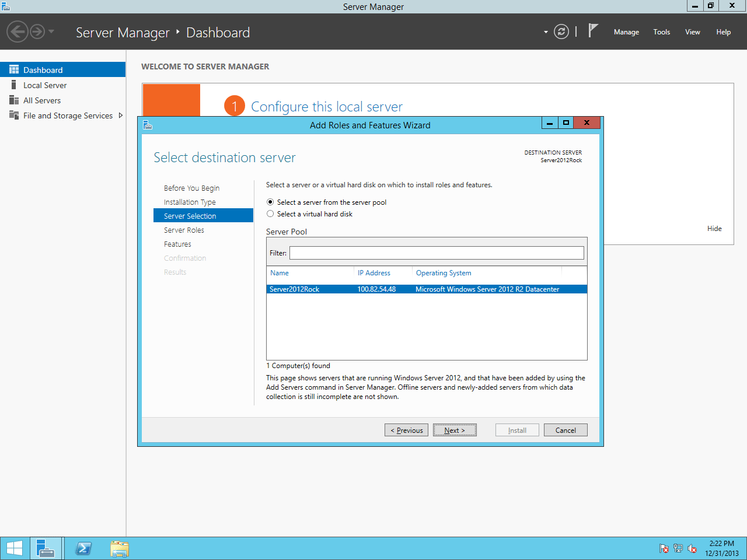The image size is (747, 560).
Task: Click Server Manager in the taskbar
Action: coord(46,548)
